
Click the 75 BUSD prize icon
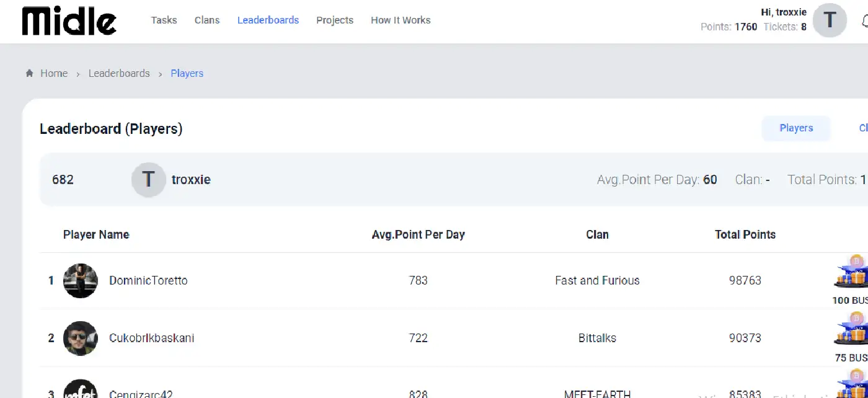[852, 332]
